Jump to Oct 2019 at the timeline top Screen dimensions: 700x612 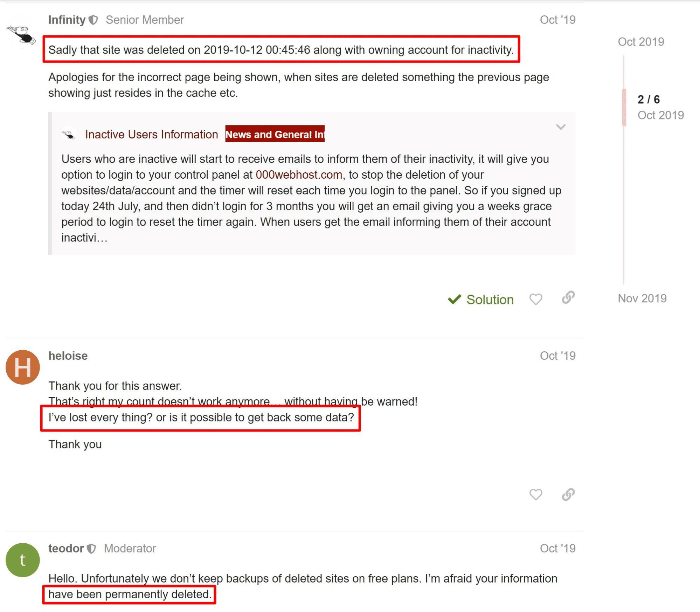coord(641,42)
